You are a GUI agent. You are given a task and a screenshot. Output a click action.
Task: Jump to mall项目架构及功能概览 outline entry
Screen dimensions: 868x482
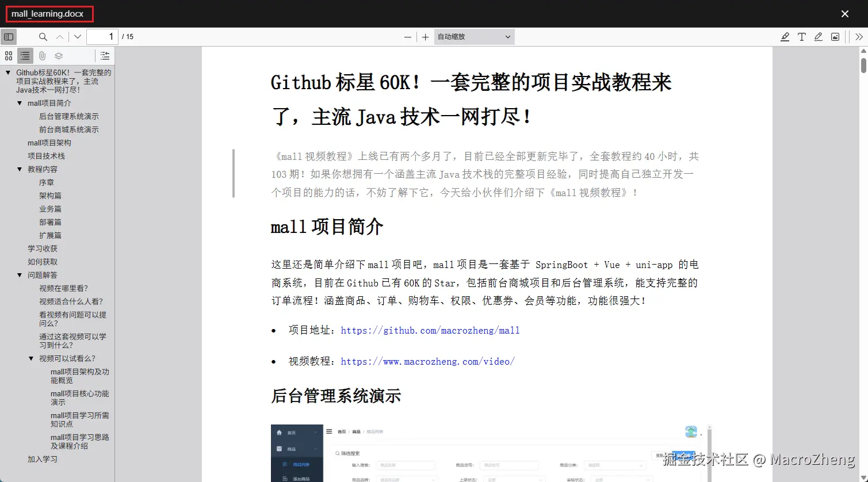79,376
